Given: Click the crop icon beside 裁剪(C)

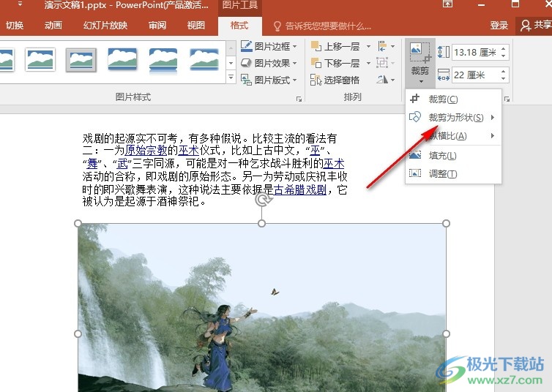Looking at the screenshot, I should (x=415, y=99).
